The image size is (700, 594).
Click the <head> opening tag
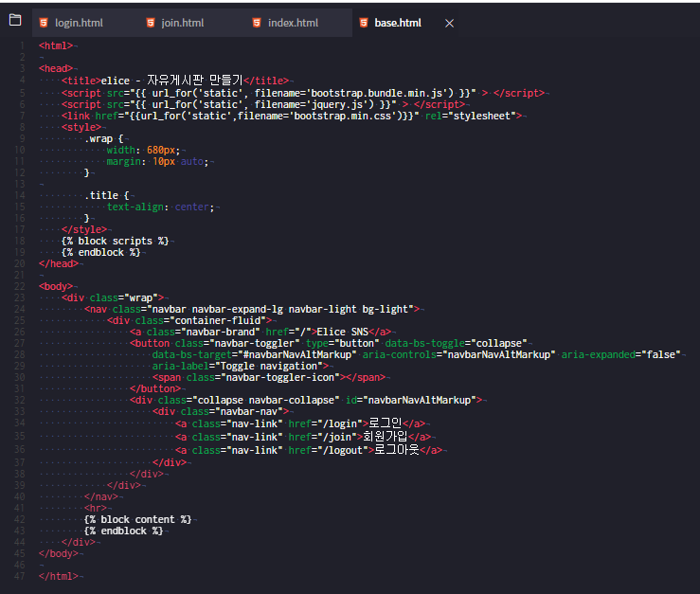pos(56,68)
